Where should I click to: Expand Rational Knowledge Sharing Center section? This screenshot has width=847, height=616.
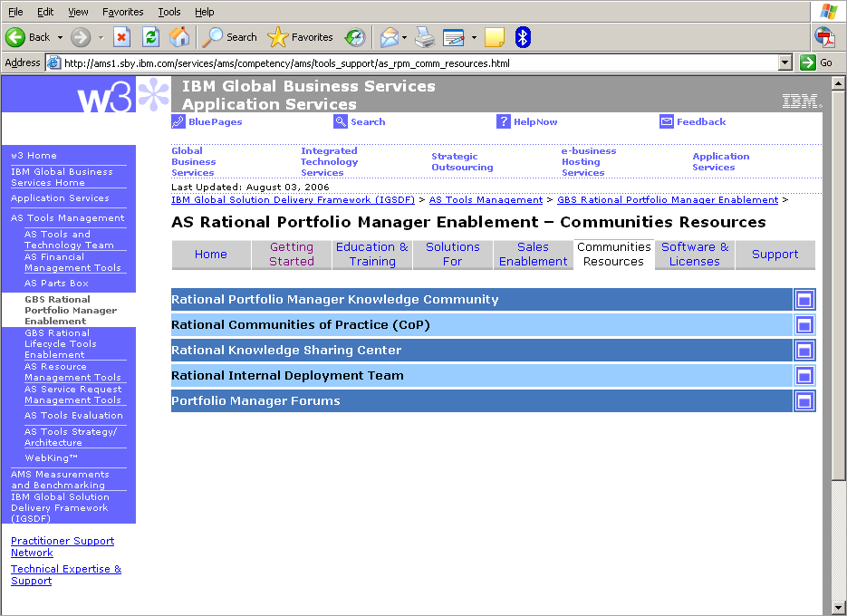tap(804, 351)
